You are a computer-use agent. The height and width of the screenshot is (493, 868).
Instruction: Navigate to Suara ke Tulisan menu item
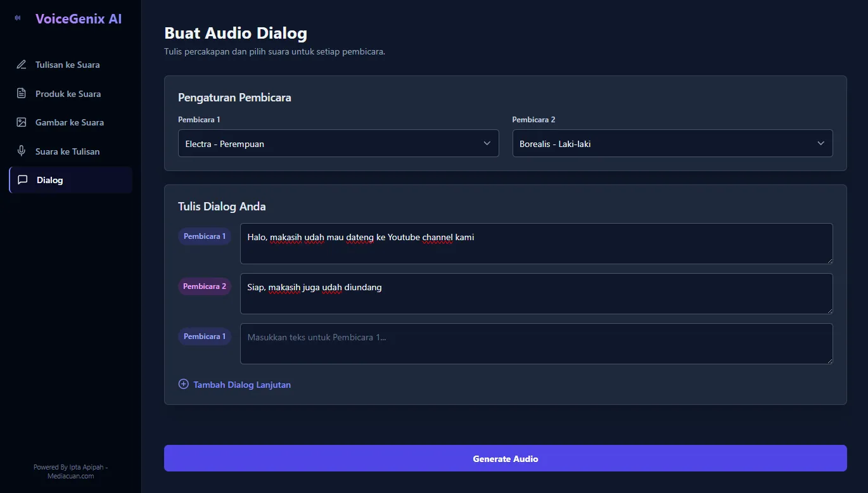(x=68, y=151)
